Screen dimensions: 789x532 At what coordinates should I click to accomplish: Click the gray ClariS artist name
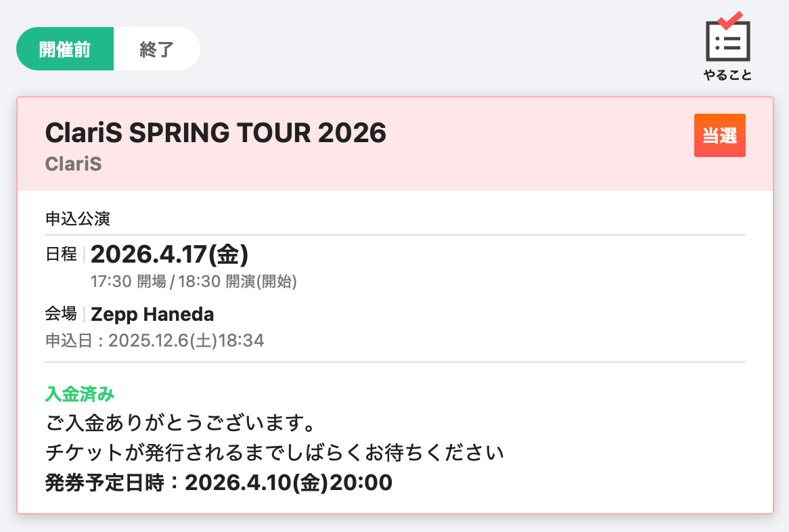[x=73, y=164]
